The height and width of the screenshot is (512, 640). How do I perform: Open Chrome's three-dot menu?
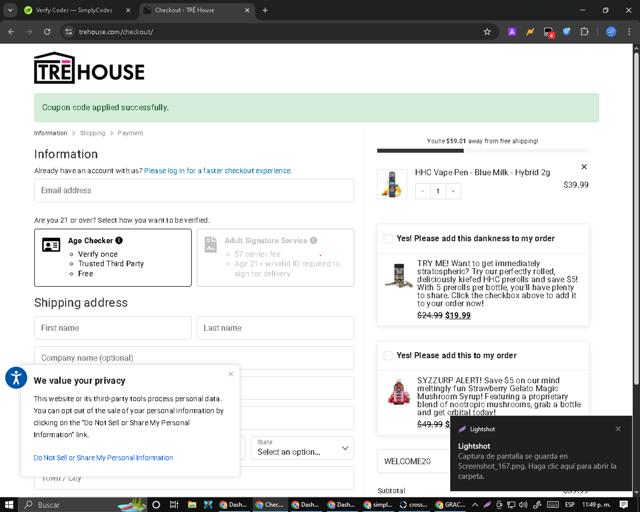pyautogui.click(x=629, y=32)
